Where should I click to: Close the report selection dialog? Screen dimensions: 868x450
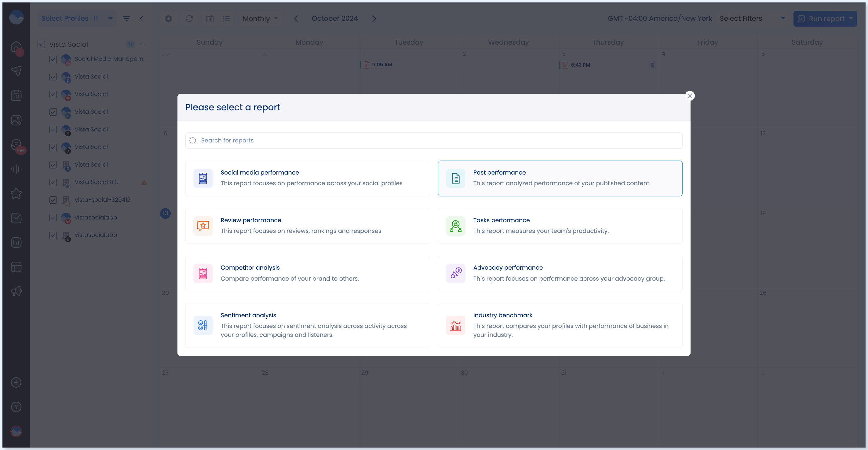(x=690, y=96)
